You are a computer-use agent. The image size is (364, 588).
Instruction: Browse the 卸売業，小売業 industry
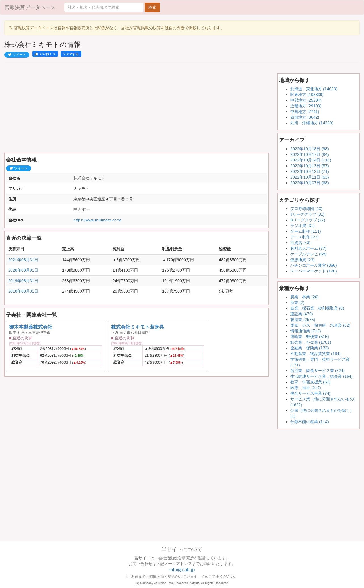[310, 342]
